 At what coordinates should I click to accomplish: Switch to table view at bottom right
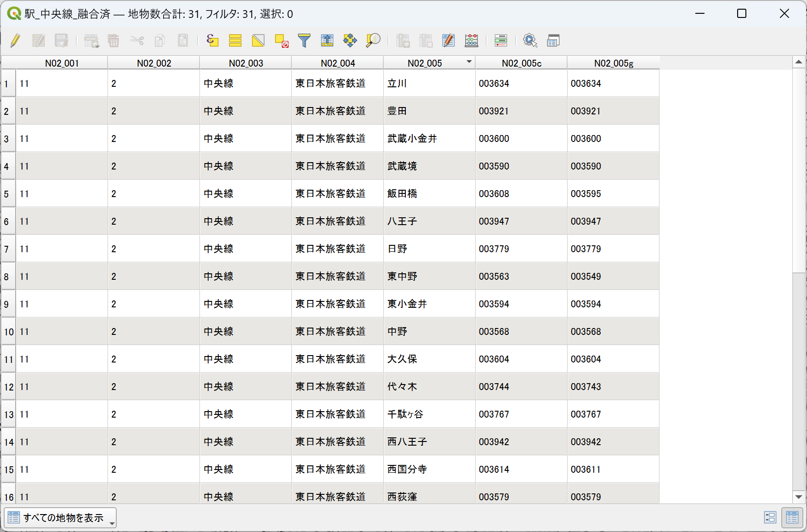[792, 517]
